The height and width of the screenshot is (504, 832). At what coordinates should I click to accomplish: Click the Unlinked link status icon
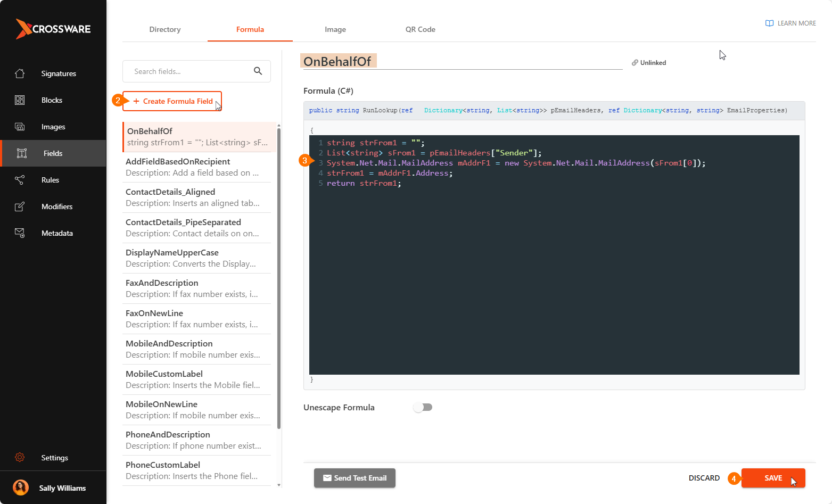tap(635, 63)
